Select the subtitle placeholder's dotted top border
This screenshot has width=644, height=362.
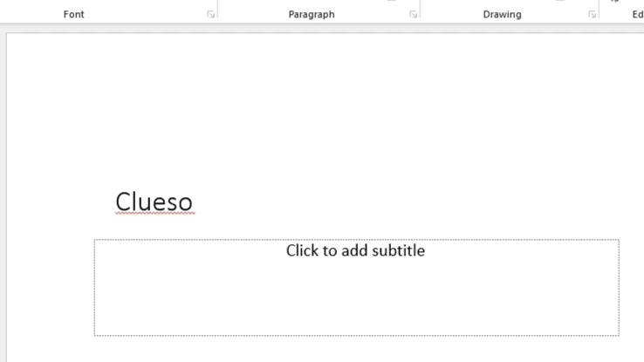click(x=357, y=240)
